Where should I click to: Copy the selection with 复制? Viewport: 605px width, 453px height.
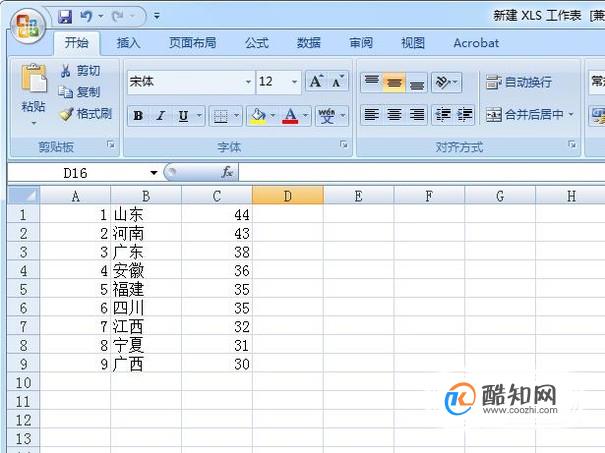point(79,92)
